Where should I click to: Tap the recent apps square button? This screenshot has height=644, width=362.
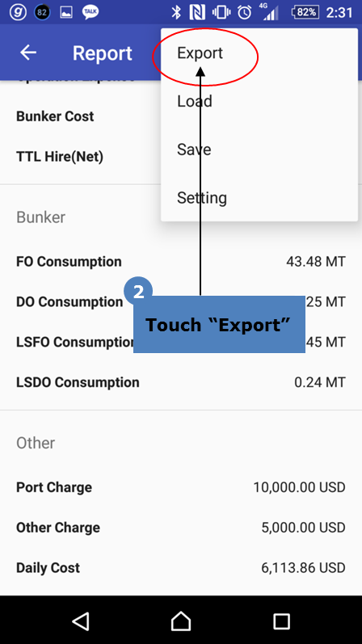tap(281, 621)
